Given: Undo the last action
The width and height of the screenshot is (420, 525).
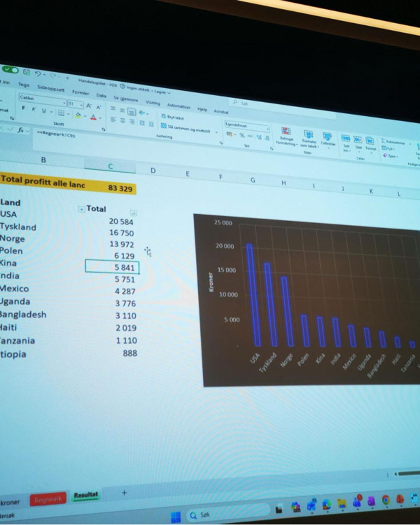Looking at the screenshot, I should 38,73.
